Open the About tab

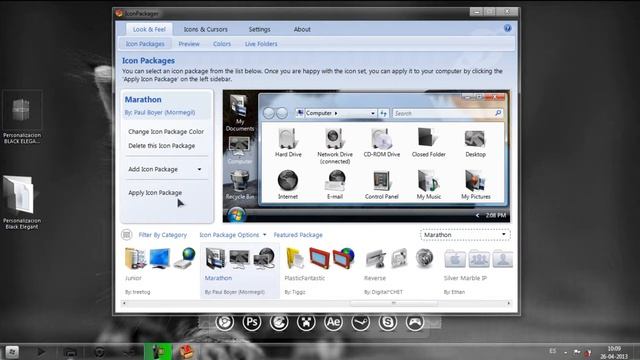[x=302, y=29]
